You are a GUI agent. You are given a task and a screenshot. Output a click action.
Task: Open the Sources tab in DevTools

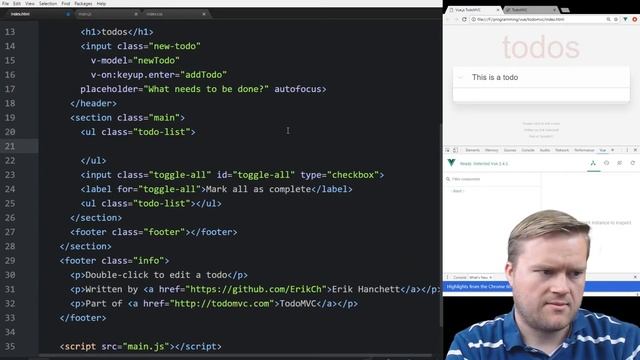[510, 150]
